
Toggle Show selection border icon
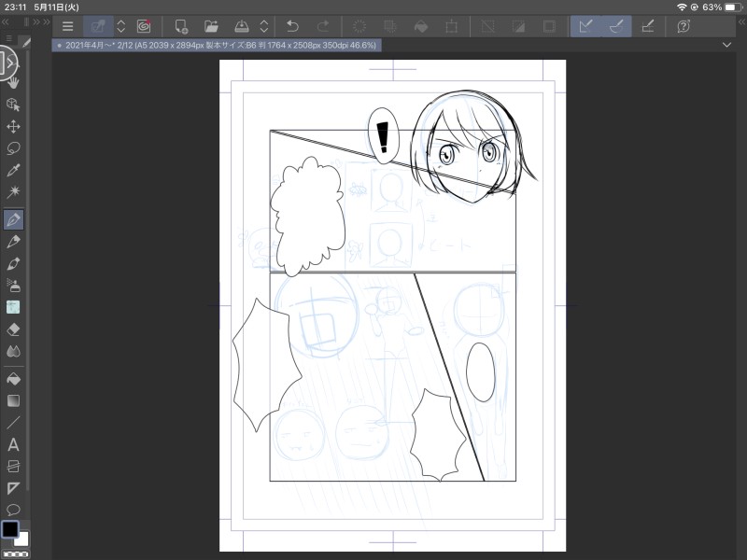point(549,26)
